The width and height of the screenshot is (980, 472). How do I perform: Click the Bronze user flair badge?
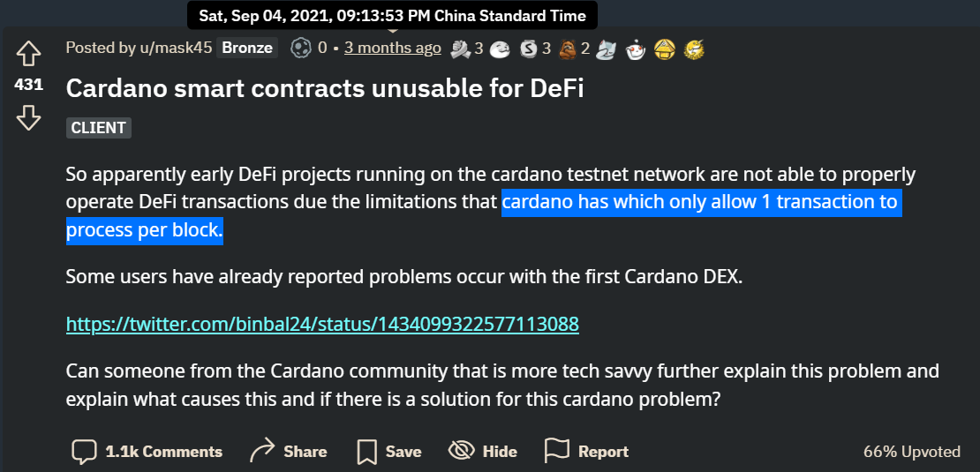click(247, 48)
